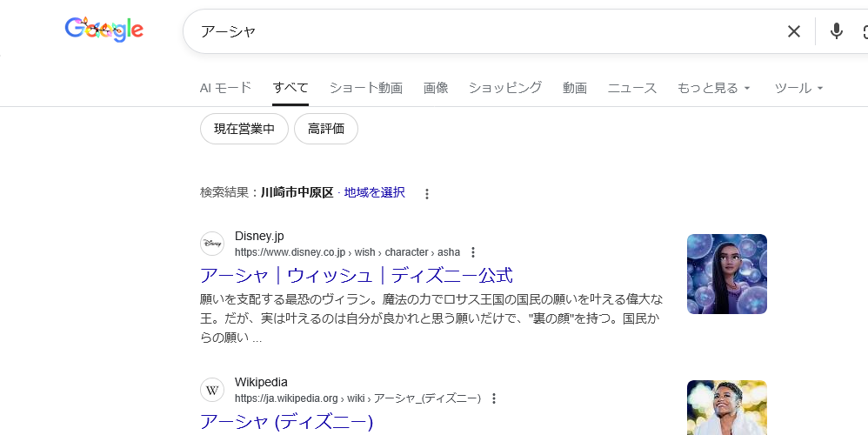Click the Wikipedia site favicon

[x=212, y=390]
